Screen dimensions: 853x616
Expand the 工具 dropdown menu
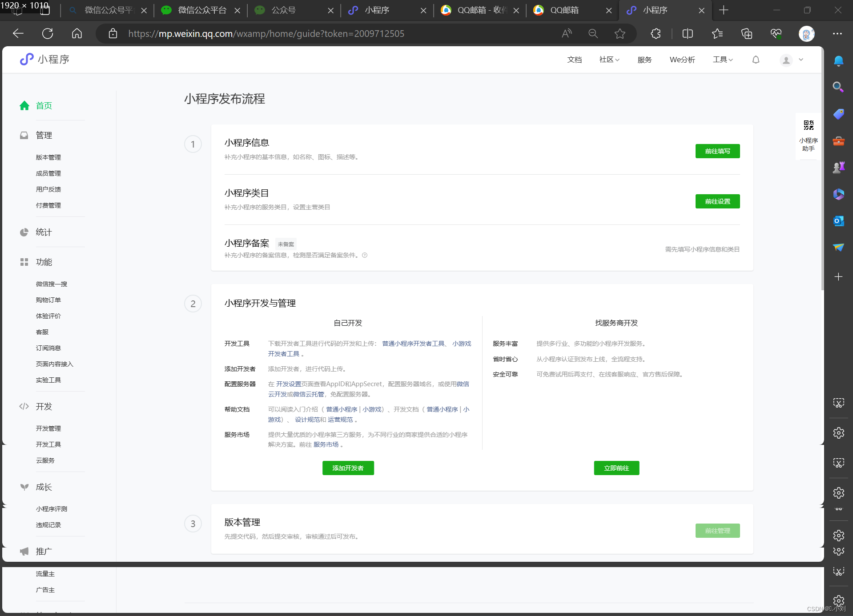tap(723, 60)
